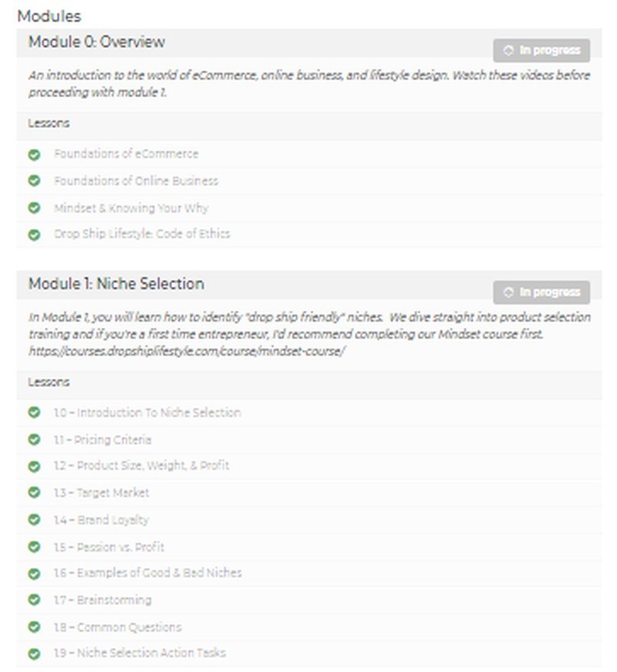
Task: Open lesson 1.6 Examples of Good & Bad Niches
Action: [x=147, y=573]
